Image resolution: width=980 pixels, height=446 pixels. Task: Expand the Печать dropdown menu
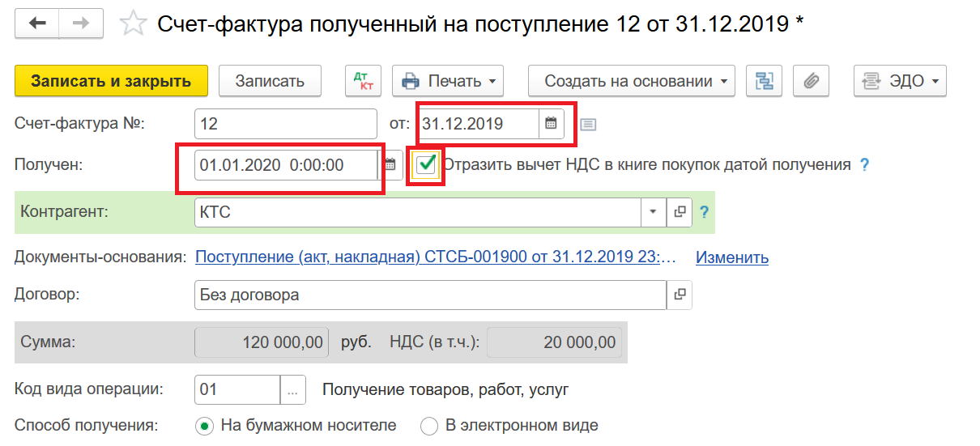coord(448,81)
